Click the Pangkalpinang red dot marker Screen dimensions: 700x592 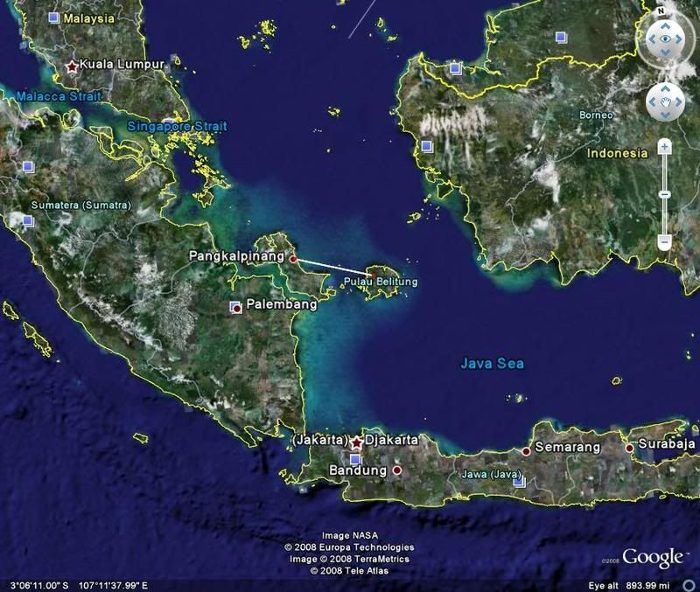(x=293, y=259)
